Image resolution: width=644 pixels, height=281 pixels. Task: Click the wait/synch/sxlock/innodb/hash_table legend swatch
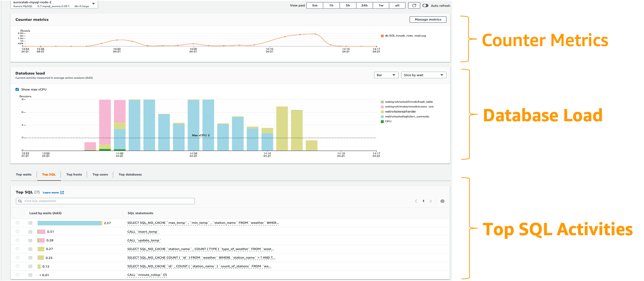click(x=382, y=102)
